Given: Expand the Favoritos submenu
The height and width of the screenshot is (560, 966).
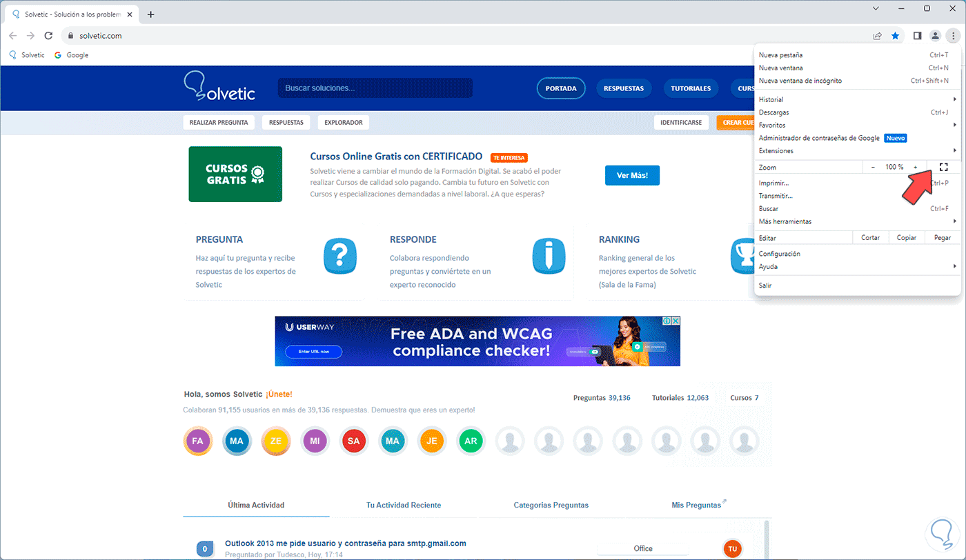Looking at the screenshot, I should [x=858, y=125].
